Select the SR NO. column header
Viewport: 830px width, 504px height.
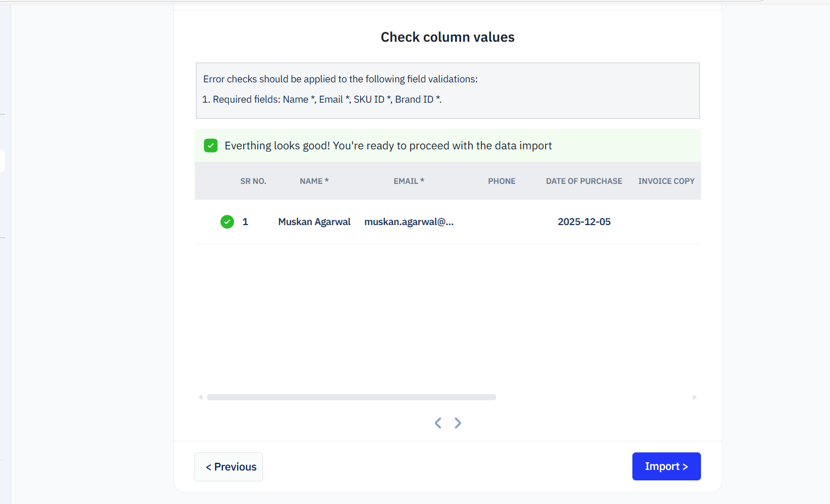pos(253,181)
